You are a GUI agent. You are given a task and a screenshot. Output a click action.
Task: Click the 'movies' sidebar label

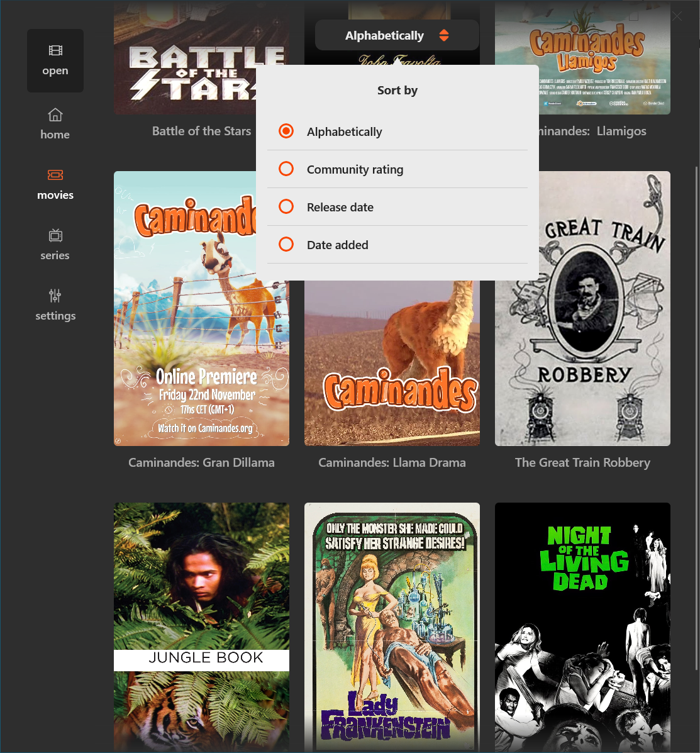coord(55,195)
